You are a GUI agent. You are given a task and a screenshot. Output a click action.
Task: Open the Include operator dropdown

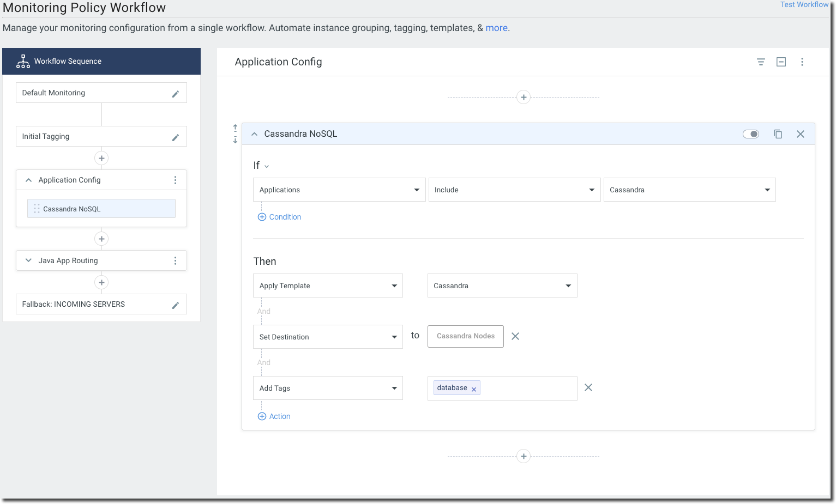[x=514, y=190]
